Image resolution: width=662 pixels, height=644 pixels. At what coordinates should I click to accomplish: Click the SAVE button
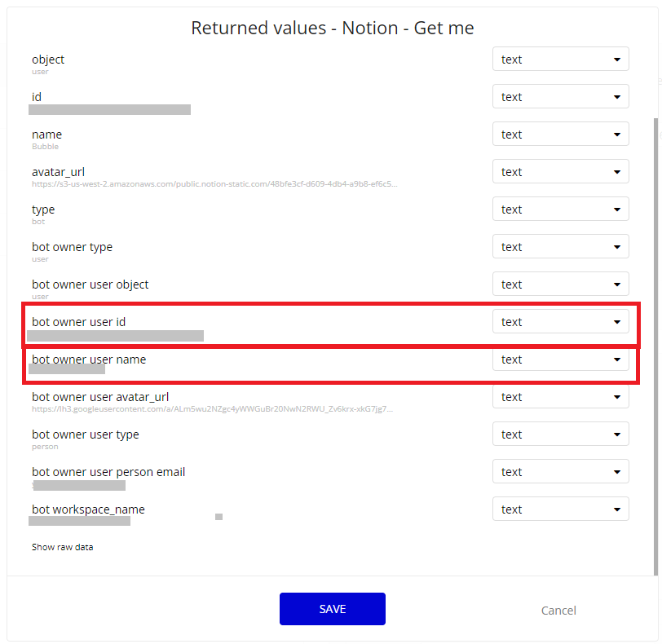(333, 609)
